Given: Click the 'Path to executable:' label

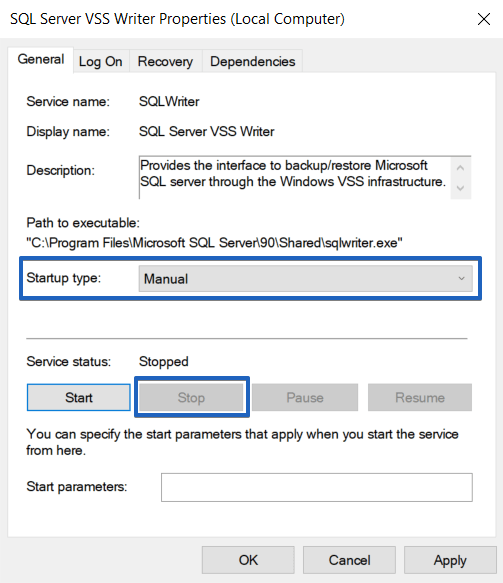Looking at the screenshot, I should [83, 223].
